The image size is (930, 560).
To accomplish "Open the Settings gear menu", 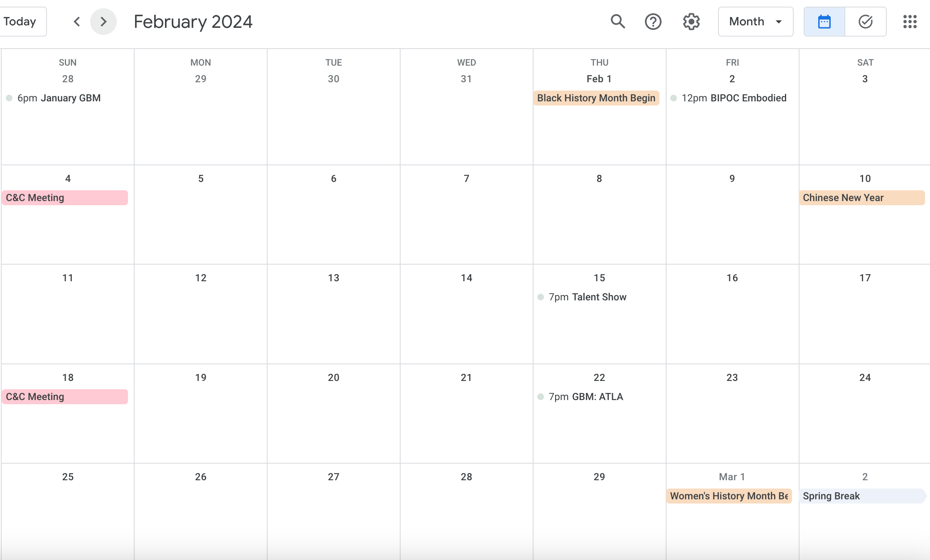I will click(x=691, y=21).
